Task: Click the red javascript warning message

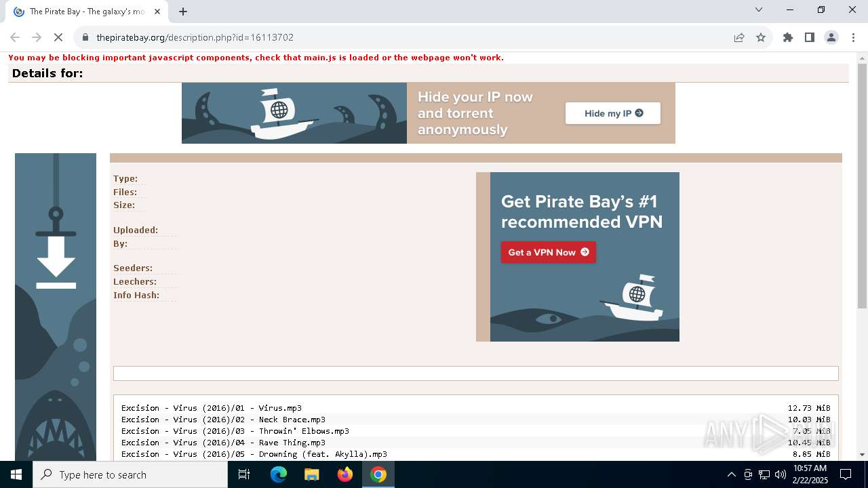Action: pos(256,58)
